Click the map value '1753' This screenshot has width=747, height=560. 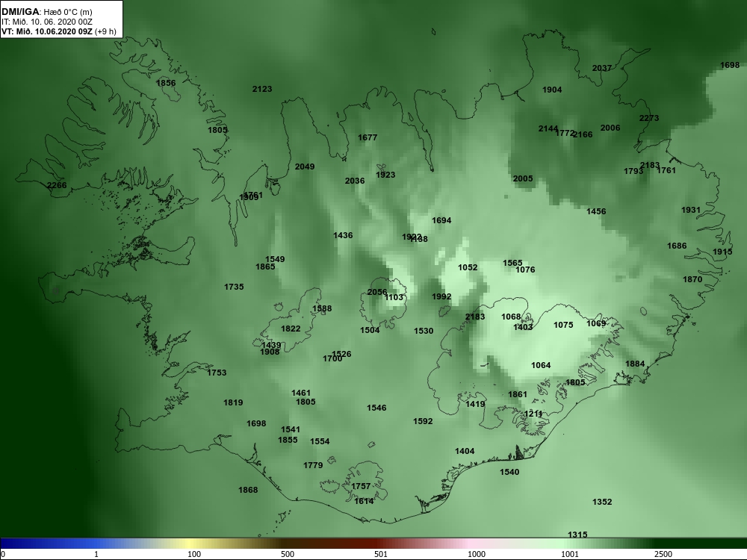pos(217,373)
